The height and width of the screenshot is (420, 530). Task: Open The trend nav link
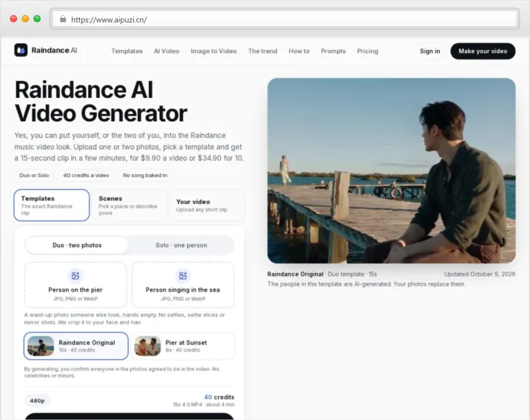click(262, 51)
